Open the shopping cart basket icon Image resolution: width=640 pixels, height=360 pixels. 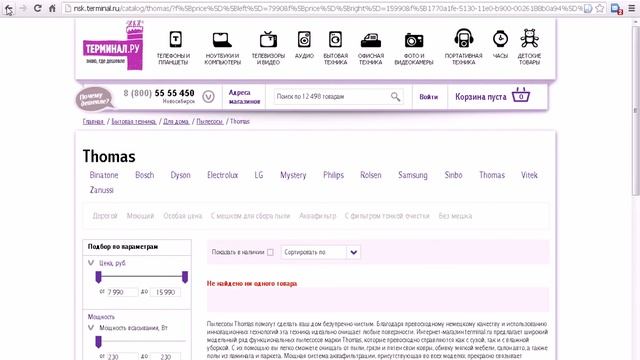pyautogui.click(x=521, y=95)
